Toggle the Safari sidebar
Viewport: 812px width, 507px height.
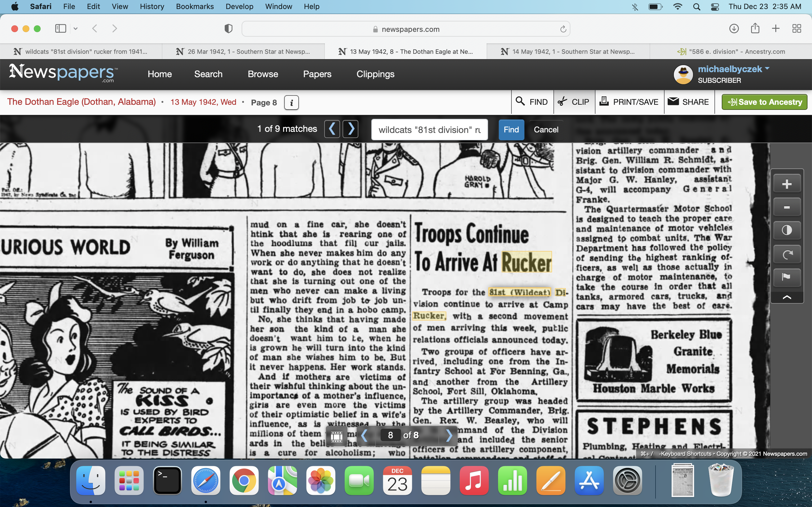tap(60, 29)
